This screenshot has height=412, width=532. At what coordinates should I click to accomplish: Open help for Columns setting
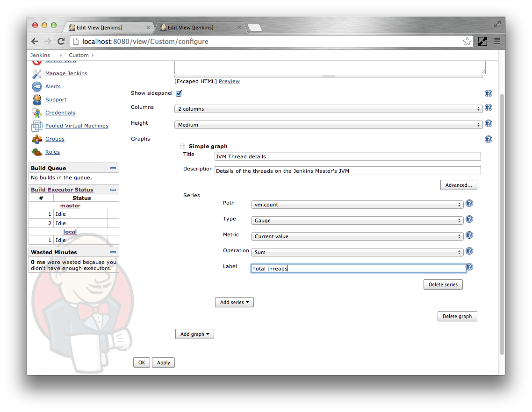488,107
